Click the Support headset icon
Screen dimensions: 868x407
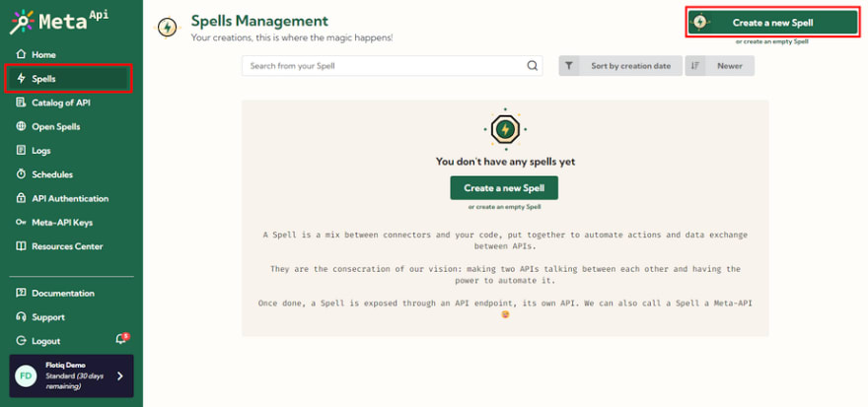[x=21, y=317]
